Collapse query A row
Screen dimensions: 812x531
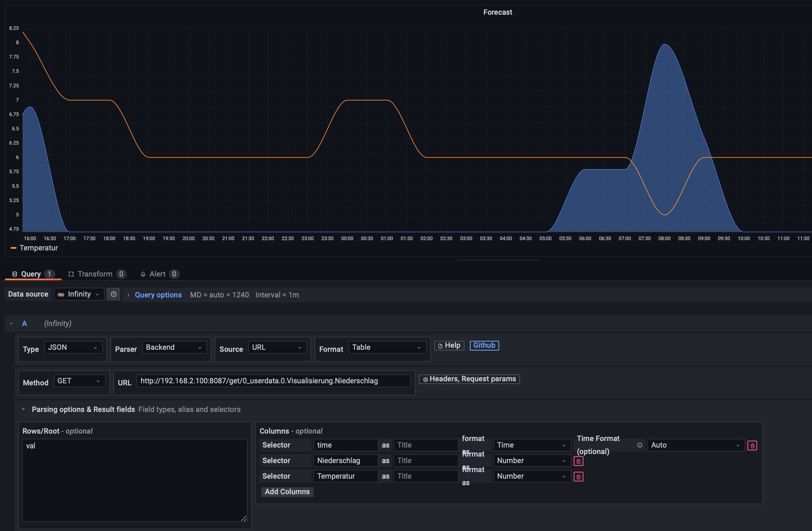pos(11,324)
